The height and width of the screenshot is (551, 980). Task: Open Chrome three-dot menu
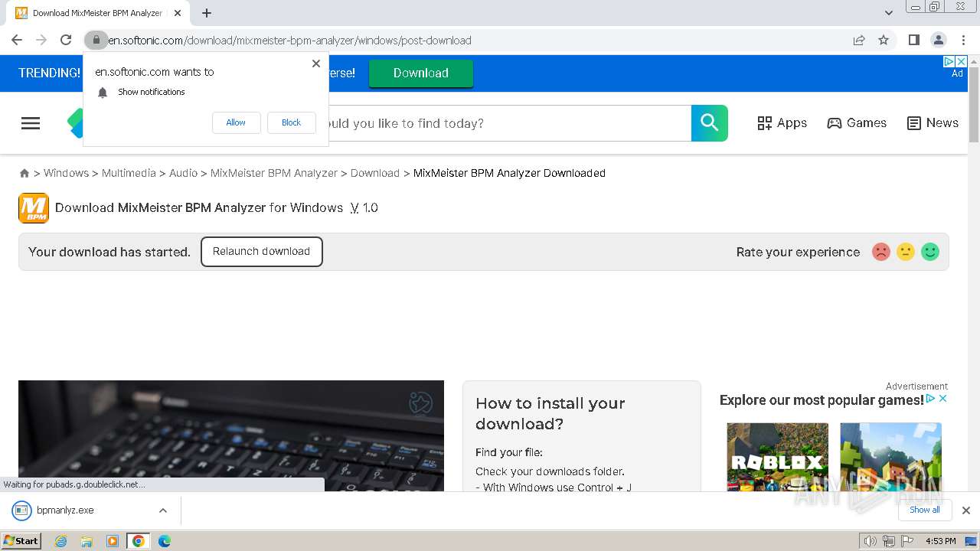pos(963,41)
